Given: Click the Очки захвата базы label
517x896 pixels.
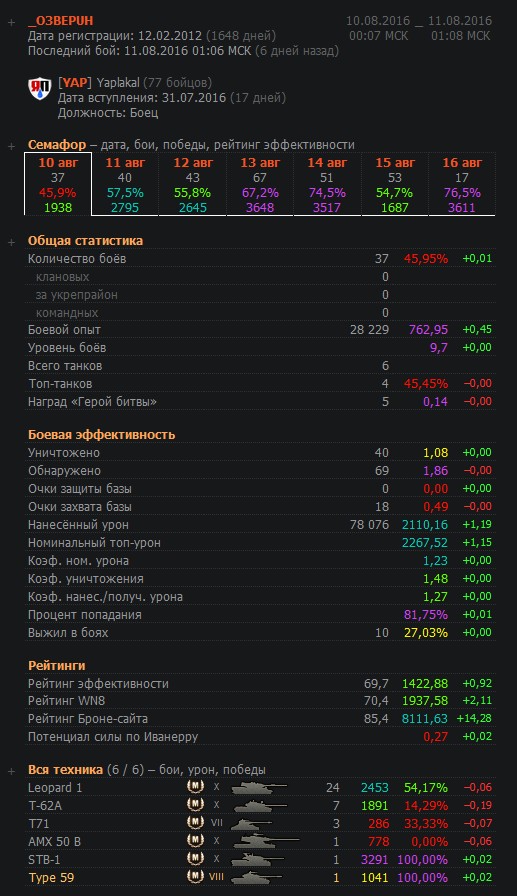Looking at the screenshot, I should (x=80, y=507).
